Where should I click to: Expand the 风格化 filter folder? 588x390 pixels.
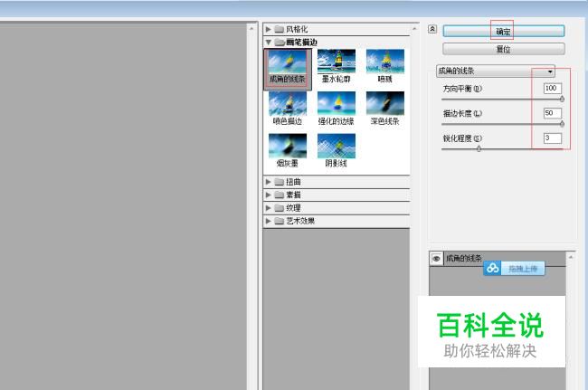coord(268,29)
